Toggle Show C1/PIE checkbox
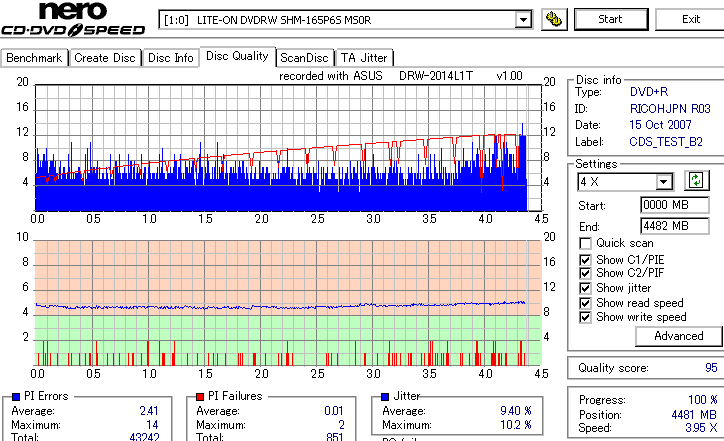 coord(585,260)
